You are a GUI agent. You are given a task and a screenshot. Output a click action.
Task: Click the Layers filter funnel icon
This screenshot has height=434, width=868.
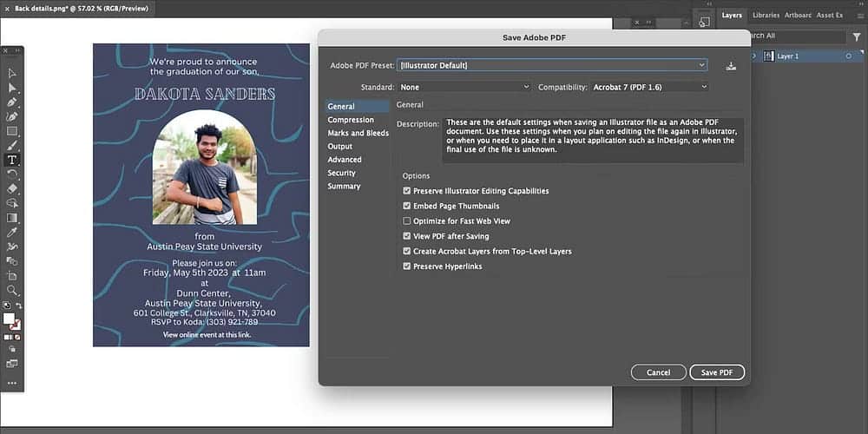tap(855, 37)
